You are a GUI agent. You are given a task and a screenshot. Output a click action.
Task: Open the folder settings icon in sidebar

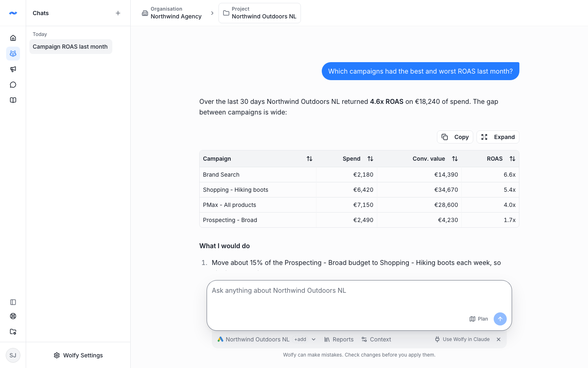click(x=13, y=332)
